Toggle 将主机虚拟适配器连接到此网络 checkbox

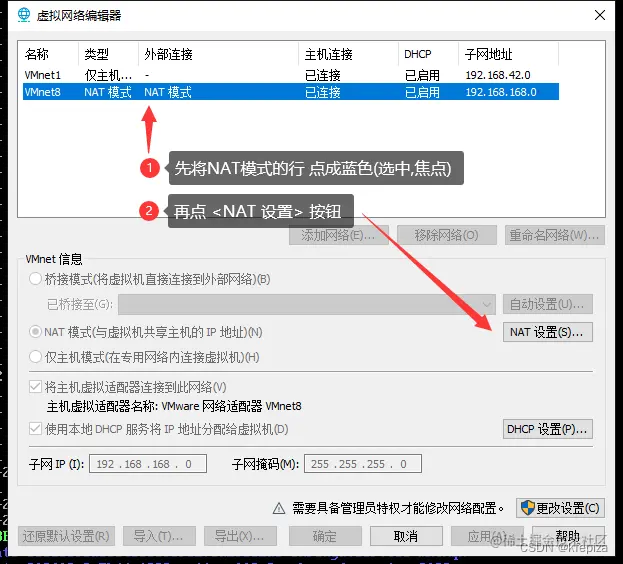click(x=35, y=386)
